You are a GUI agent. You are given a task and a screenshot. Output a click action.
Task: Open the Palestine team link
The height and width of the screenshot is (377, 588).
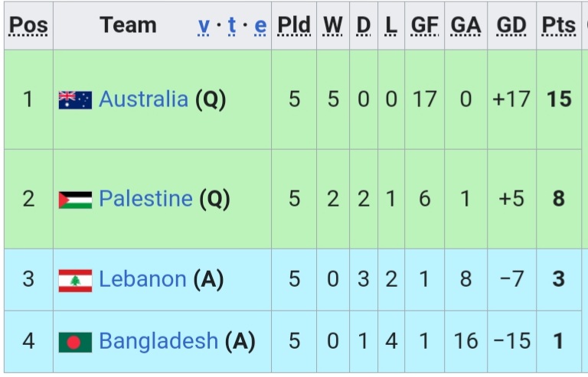(145, 198)
